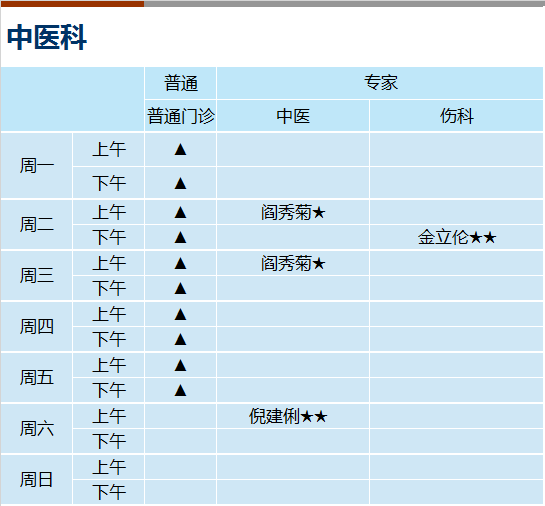The width and height of the screenshot is (545, 506).
Task: Click the 中医科 department heading
Action: coord(47,37)
